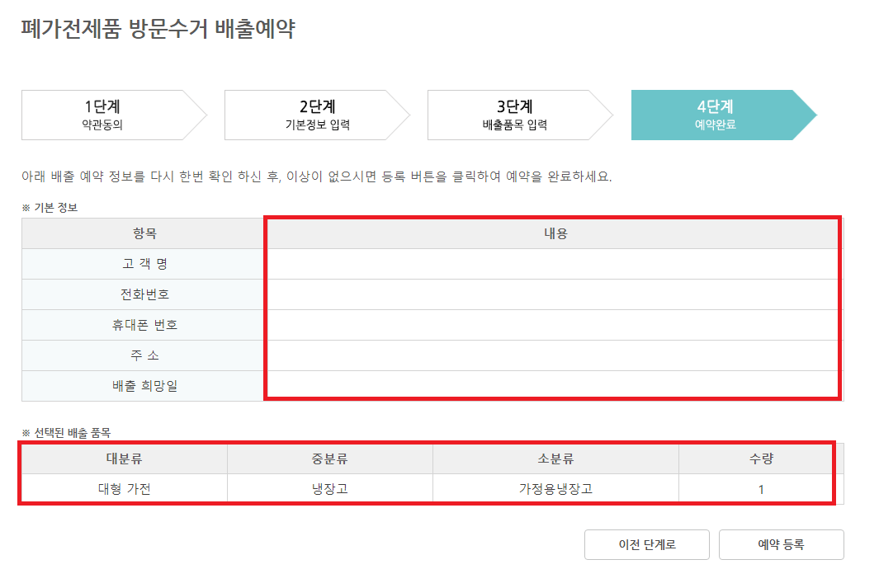This screenshot has height=588, width=879.
Task: Click the '수량' column header
Action: click(761, 459)
